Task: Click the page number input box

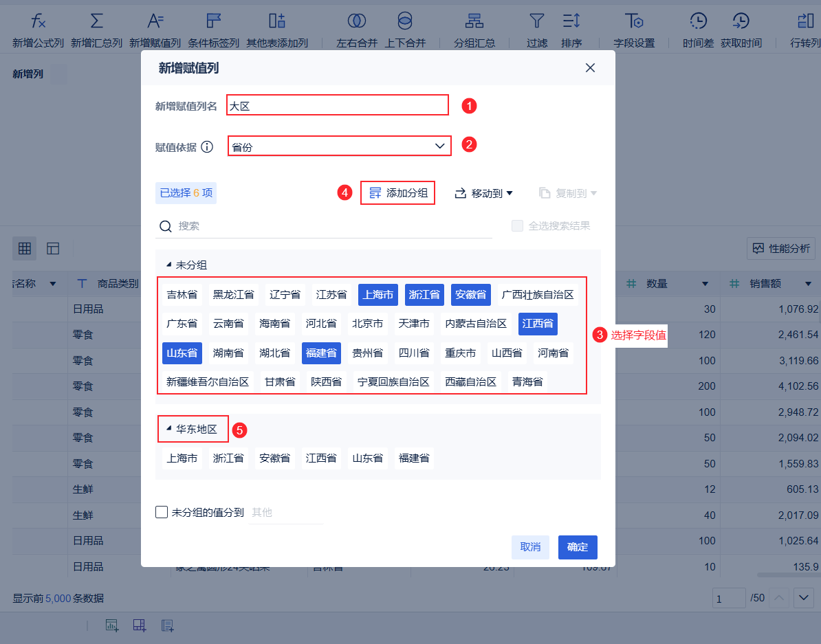Action: 729,598
